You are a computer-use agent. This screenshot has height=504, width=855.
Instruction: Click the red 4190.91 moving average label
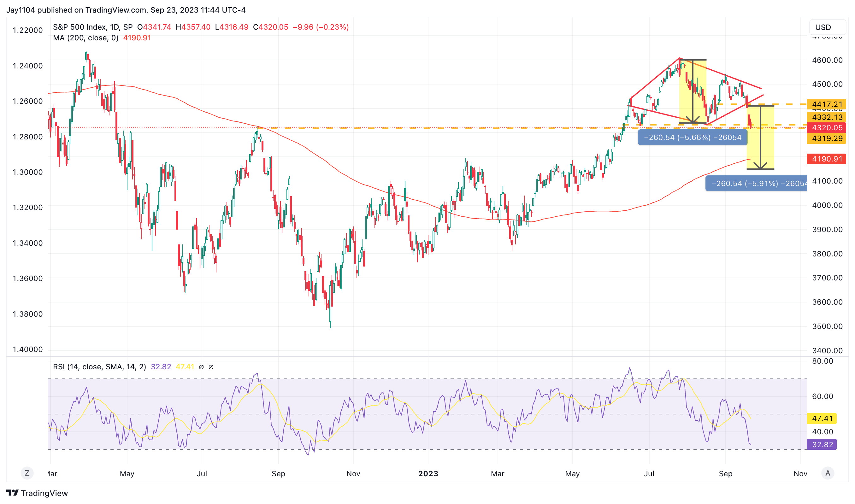(827, 159)
